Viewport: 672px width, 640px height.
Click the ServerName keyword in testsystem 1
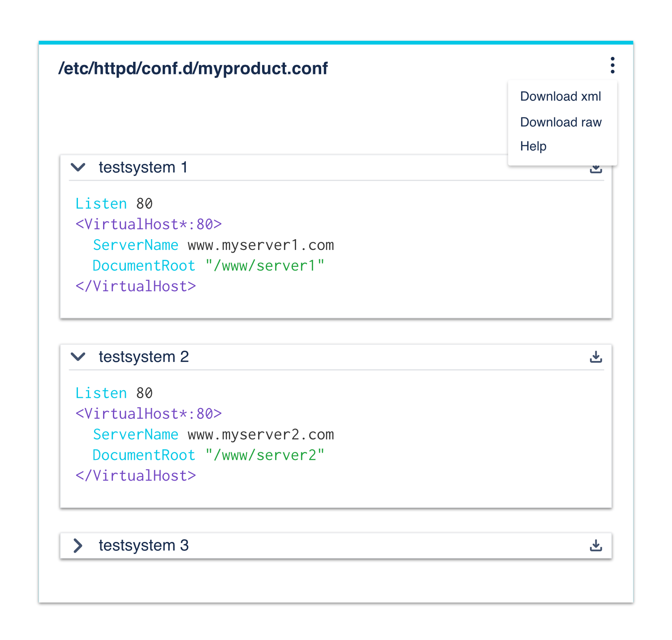click(135, 245)
